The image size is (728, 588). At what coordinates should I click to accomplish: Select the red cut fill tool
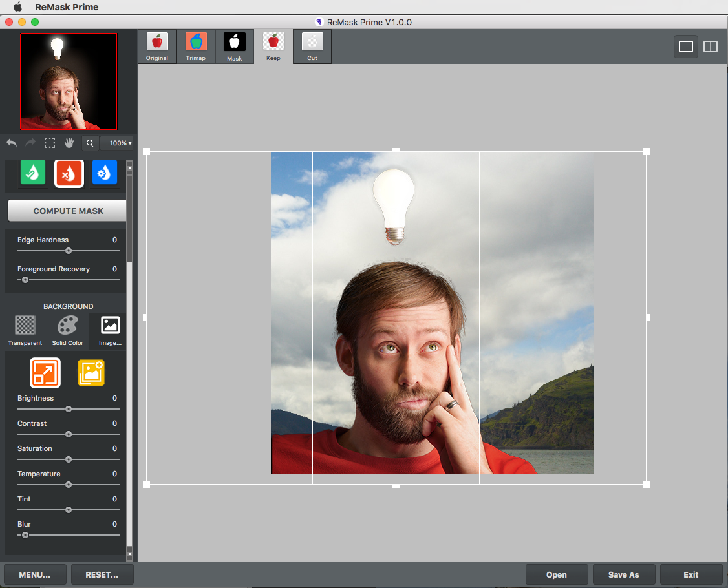pos(69,173)
